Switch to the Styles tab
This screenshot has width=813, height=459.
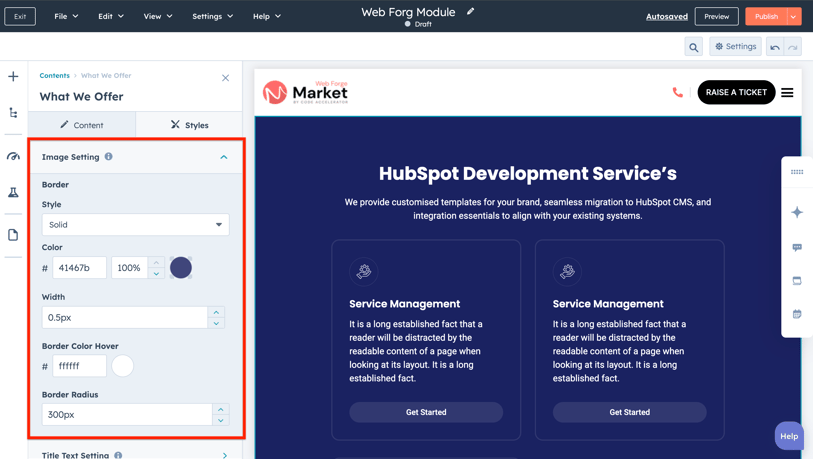point(189,125)
